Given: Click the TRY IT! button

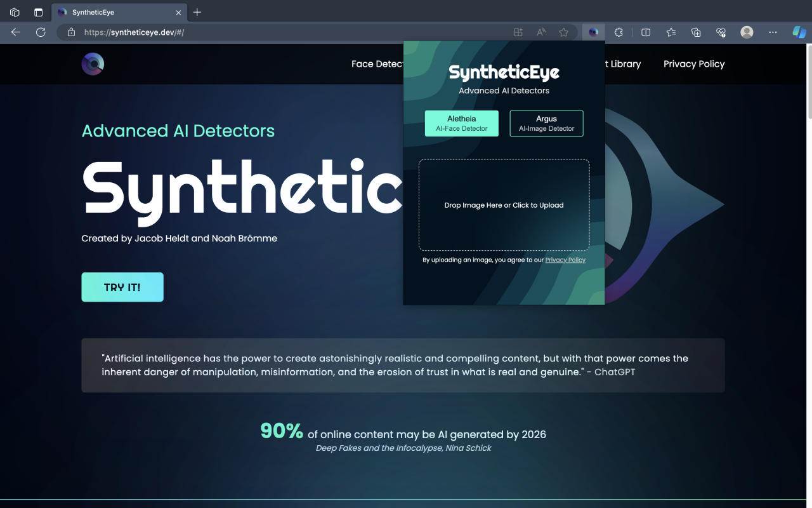Looking at the screenshot, I should tap(122, 287).
